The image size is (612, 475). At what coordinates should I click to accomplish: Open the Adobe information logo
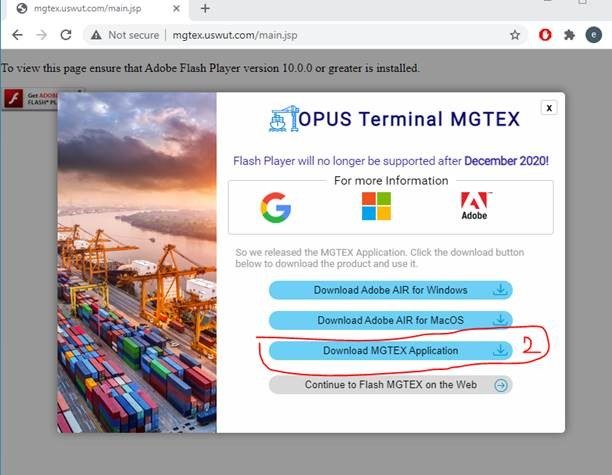point(475,206)
